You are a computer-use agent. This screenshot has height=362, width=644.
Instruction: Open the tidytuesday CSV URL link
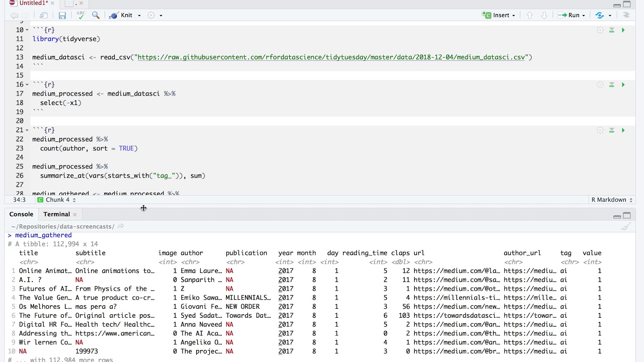point(331,57)
